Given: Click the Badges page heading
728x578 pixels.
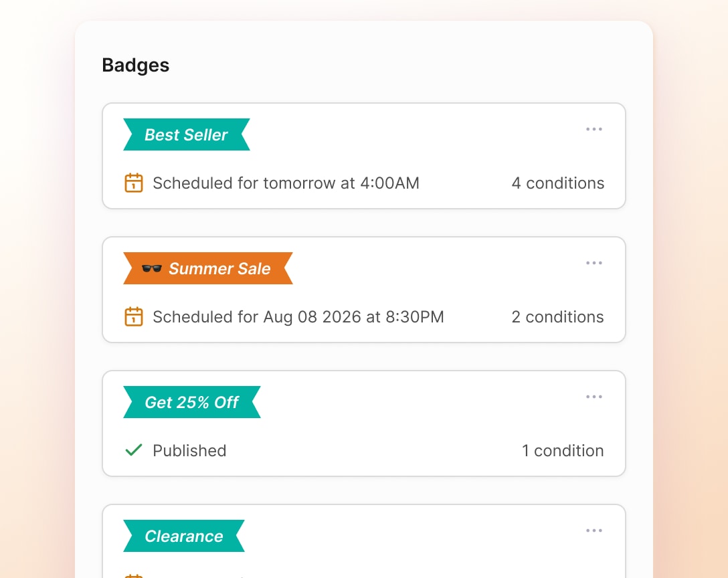Looking at the screenshot, I should pos(136,65).
